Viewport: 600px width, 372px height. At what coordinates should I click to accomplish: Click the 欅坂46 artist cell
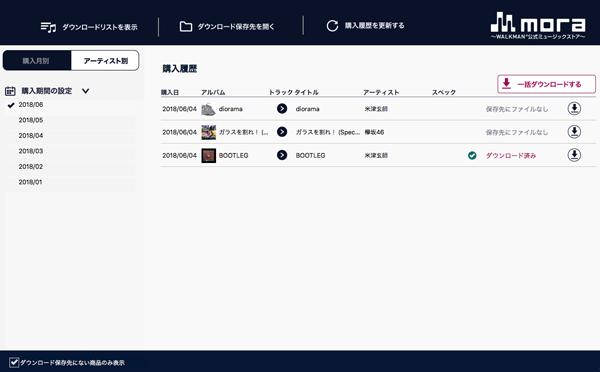click(374, 132)
